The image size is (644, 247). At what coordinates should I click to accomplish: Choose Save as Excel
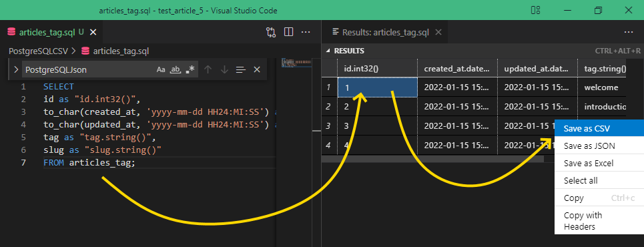coord(599,163)
